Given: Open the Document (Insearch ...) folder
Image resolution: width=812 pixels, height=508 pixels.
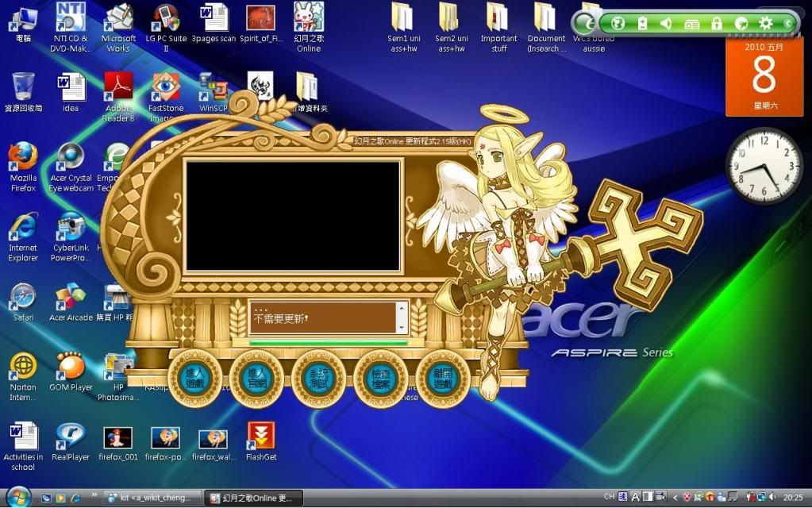Looking at the screenshot, I should (x=546, y=28).
